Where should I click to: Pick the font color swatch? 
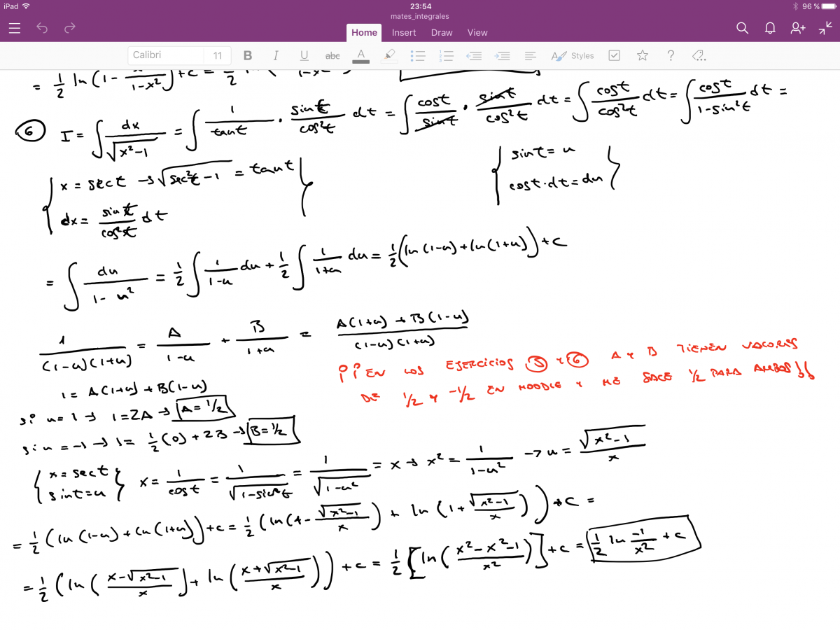click(x=360, y=56)
